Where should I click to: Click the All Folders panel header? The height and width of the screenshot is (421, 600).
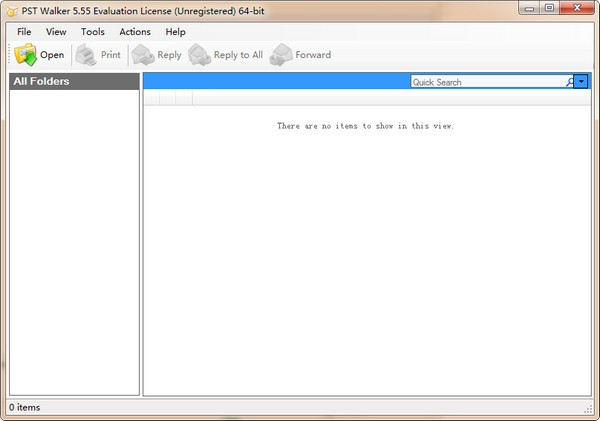click(x=74, y=82)
